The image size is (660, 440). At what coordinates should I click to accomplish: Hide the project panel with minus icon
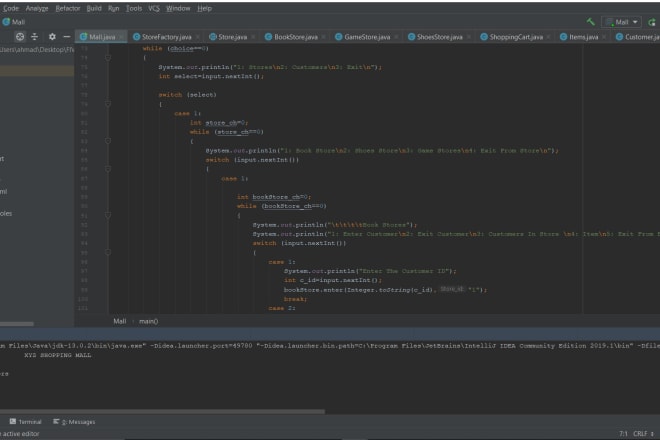click(67, 37)
